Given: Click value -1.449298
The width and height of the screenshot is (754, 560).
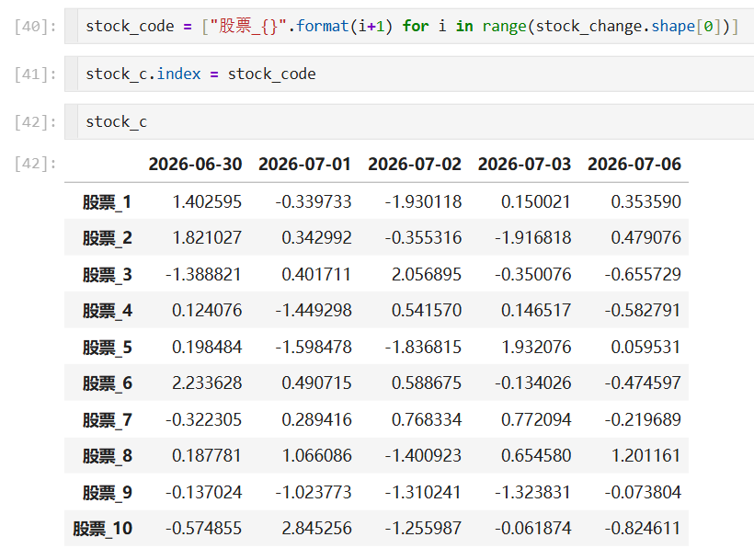Looking at the screenshot, I should point(313,311).
